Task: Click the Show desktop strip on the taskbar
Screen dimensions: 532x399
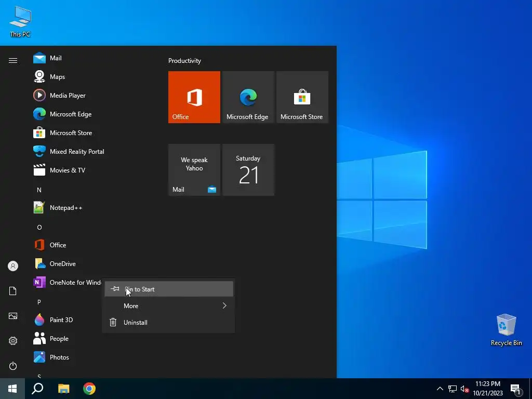Action: tap(530, 389)
